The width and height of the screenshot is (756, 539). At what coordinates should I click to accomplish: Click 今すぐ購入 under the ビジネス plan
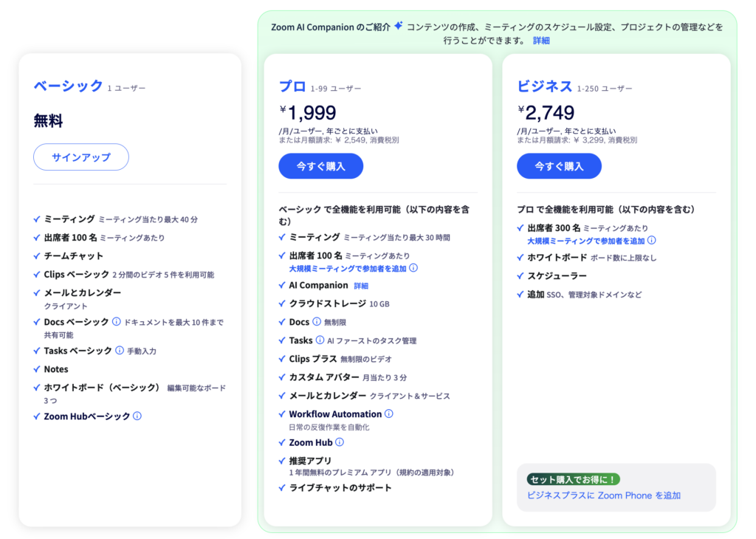tap(559, 166)
